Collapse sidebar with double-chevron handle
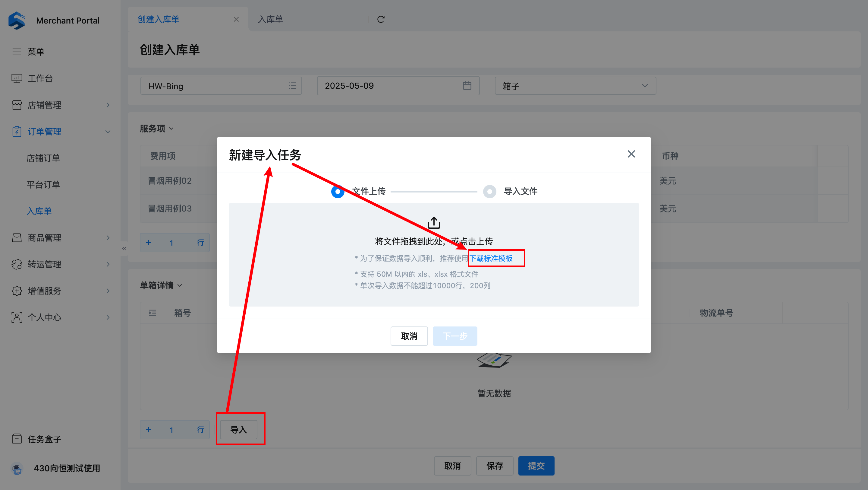Viewport: 868px width, 490px height. click(x=124, y=249)
